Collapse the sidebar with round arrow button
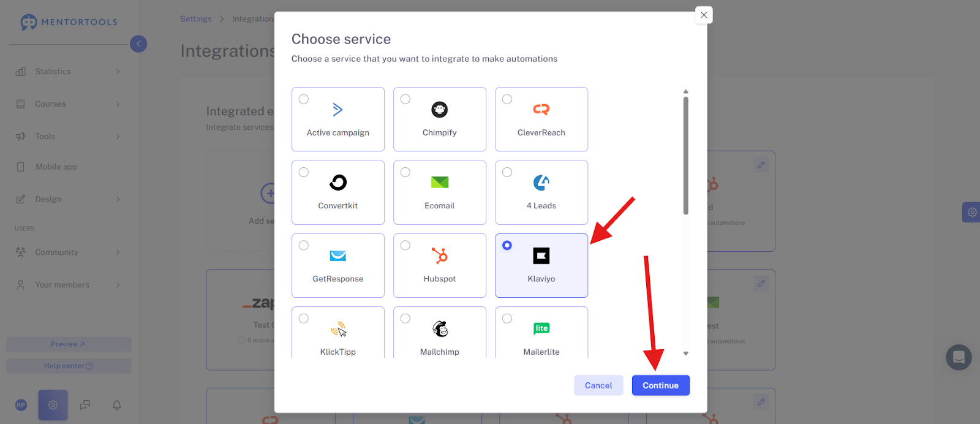Image resolution: width=980 pixels, height=424 pixels. [x=138, y=44]
